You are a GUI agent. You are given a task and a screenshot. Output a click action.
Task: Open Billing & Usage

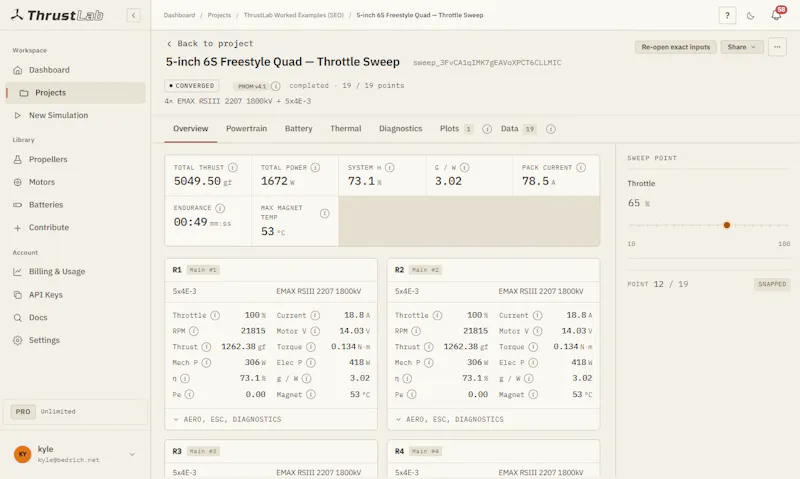pyautogui.click(x=76, y=272)
